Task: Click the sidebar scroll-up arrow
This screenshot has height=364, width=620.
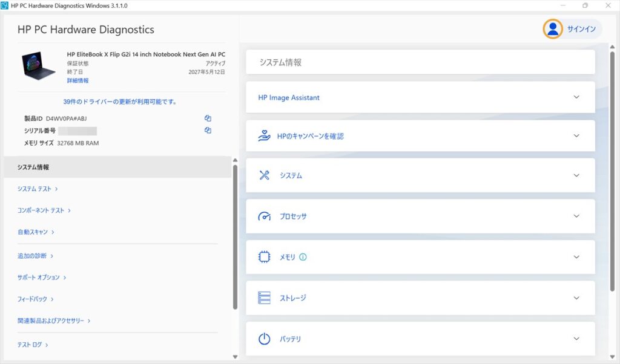Action: pos(235,160)
